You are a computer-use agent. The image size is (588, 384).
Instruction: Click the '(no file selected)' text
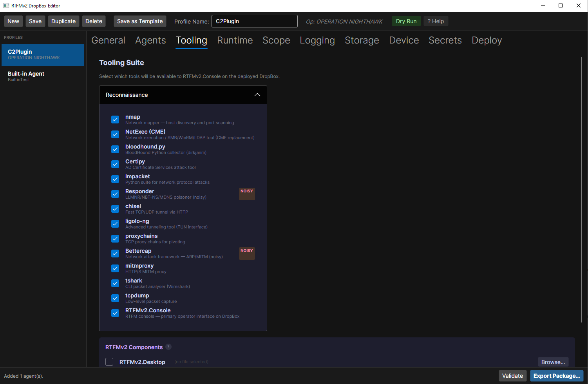(x=191, y=362)
